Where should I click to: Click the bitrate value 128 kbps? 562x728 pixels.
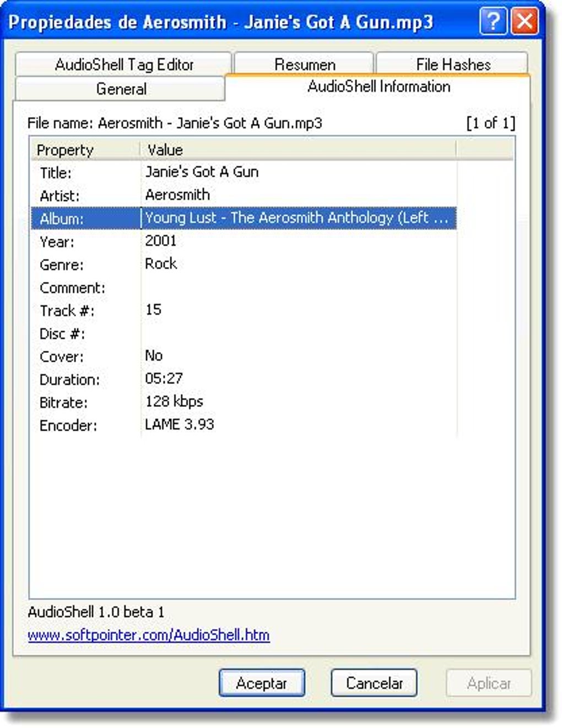click(174, 401)
